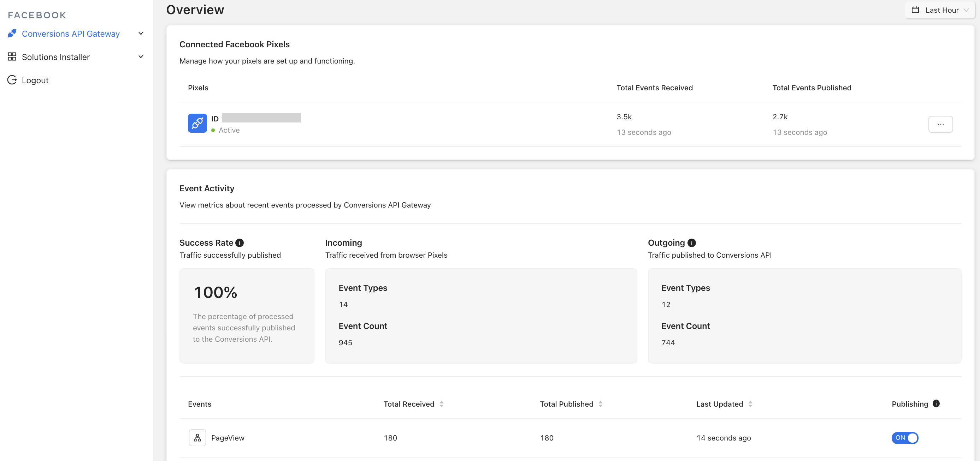
Task: Click the incoming Event Types value 14
Action: (343, 304)
